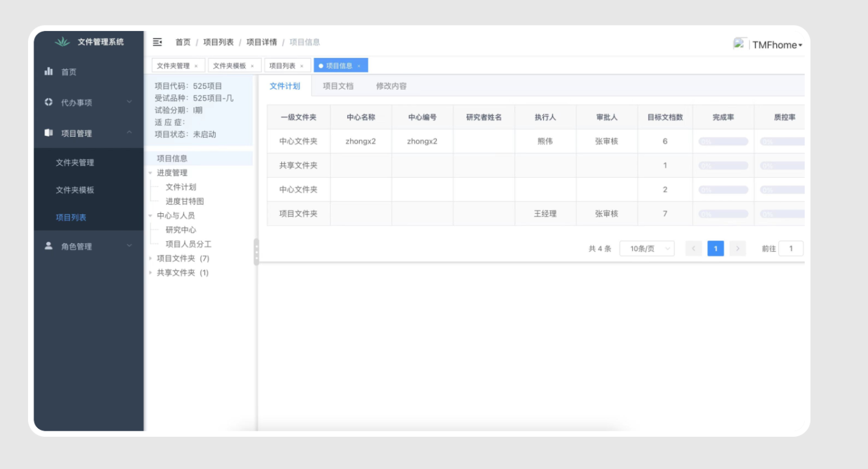Collapse the 进度管理 tree node
Viewport: 868px width, 469px height.
[x=150, y=173]
